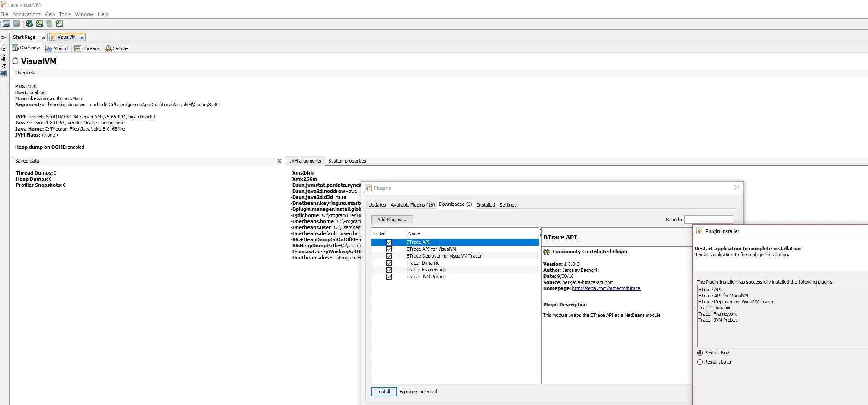This screenshot has width=868, height=405.
Task: Uncheck the BTrace API for VisualVM checkbox
Action: [x=389, y=249]
